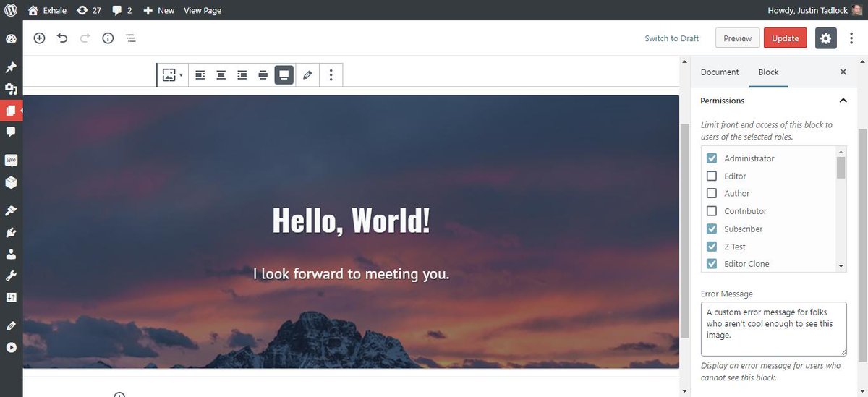Screen dimensions: 868x397
Task: Toggle full width alignment
Action: click(x=284, y=74)
